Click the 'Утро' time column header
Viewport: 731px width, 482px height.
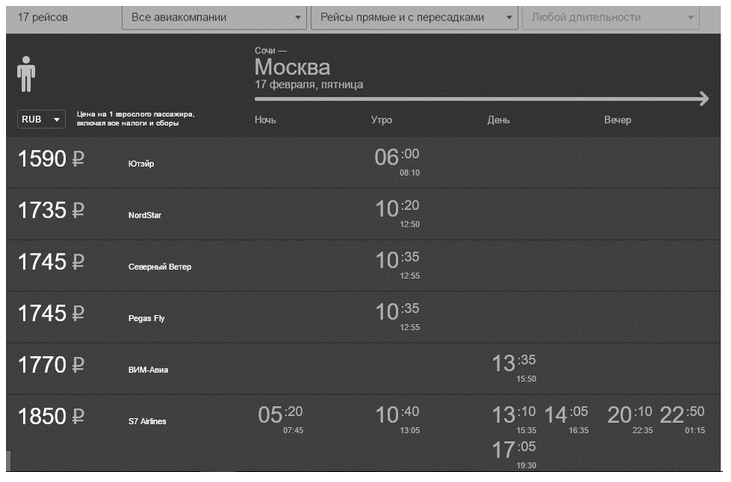[x=381, y=120]
